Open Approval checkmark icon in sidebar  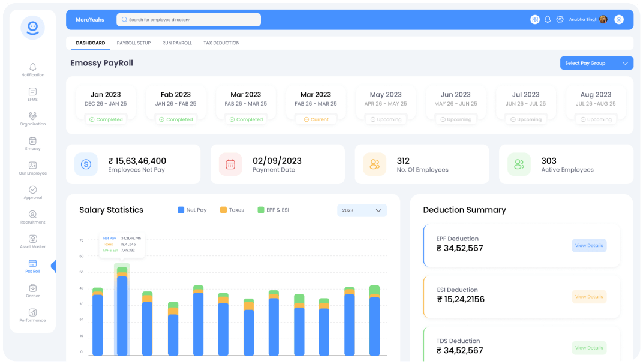pos(32,190)
